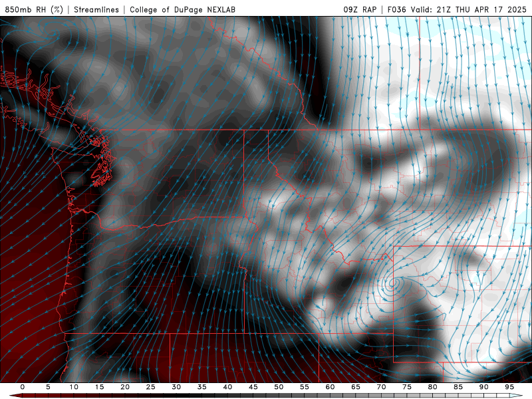Click the "80" label on the color scale
Screen dimensions: 532x399
(x=432, y=387)
